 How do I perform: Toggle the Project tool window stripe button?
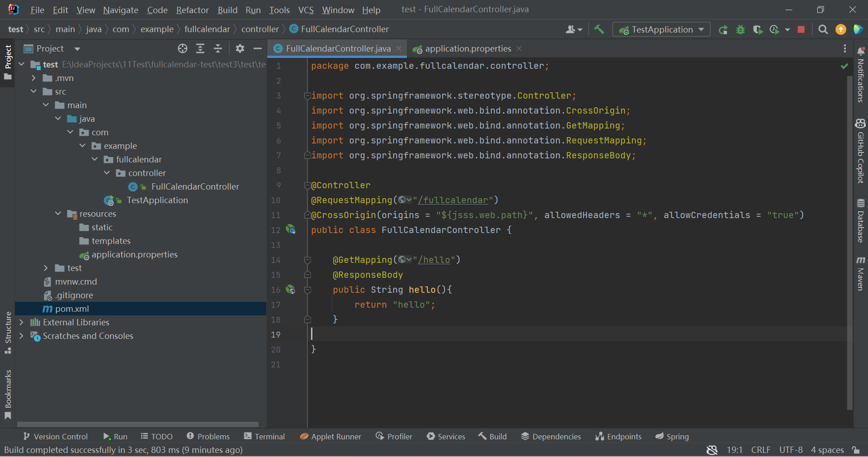[x=8, y=62]
